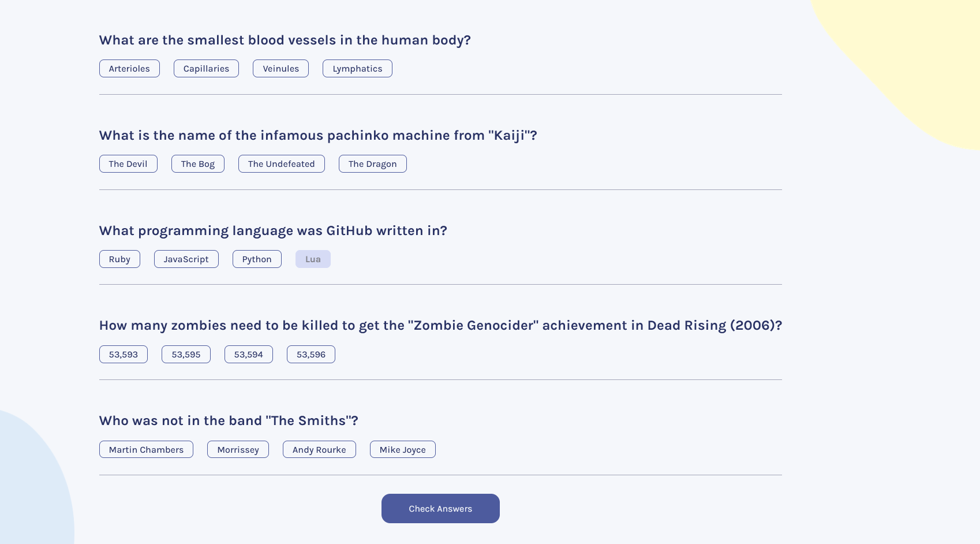Click the Check Answers button
The image size is (980, 544).
(440, 509)
